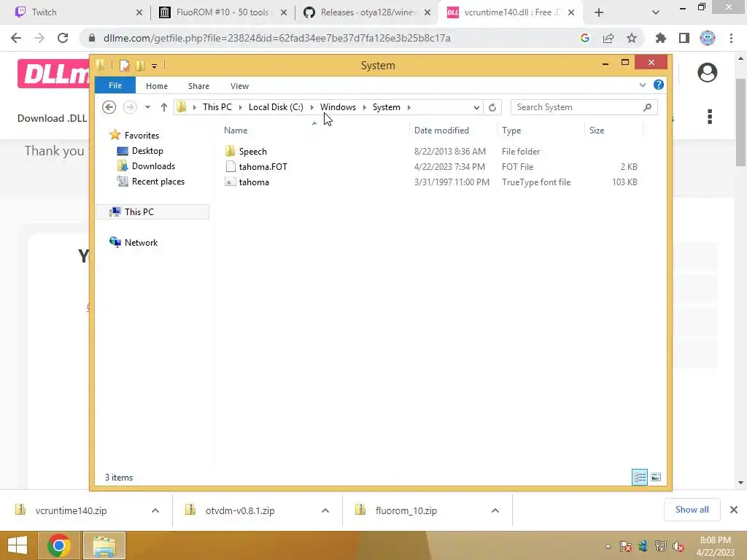Viewport: 747px width, 560px height.
Task: Select Local Disk (C:) in breadcrumb
Action: (x=276, y=107)
